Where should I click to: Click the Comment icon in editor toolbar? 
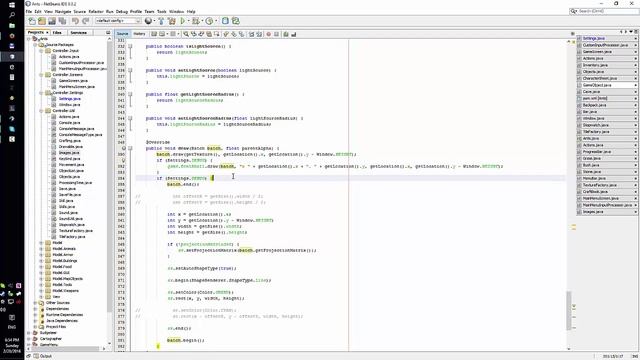coord(286,34)
